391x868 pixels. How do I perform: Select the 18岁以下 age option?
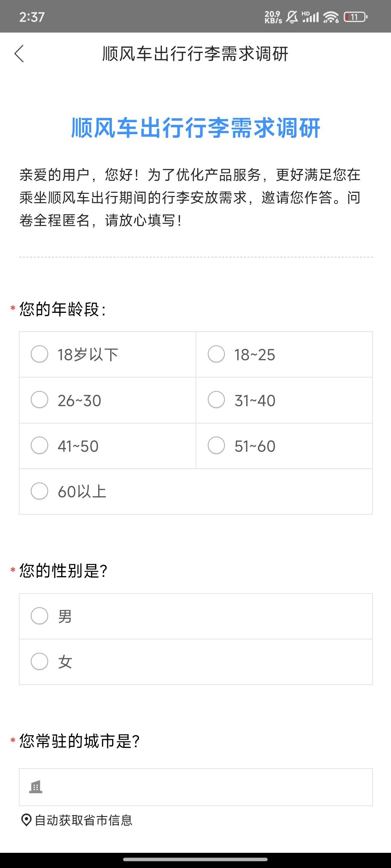click(x=108, y=354)
